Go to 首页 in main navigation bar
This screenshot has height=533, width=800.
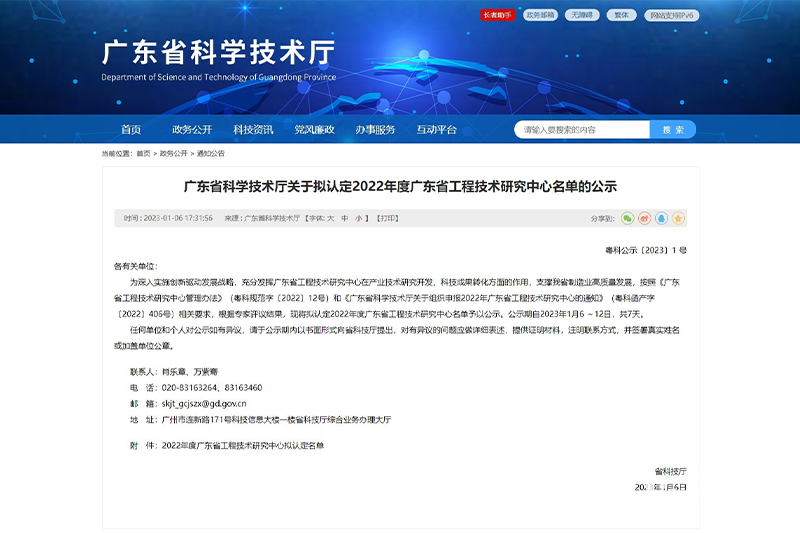(x=131, y=130)
